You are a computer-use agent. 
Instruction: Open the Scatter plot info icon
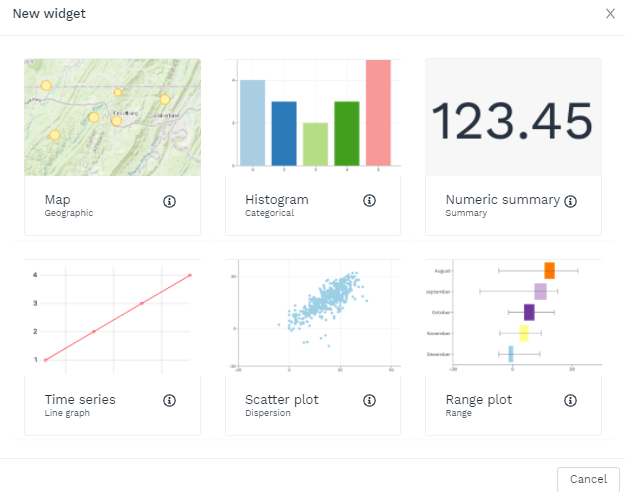coord(369,400)
